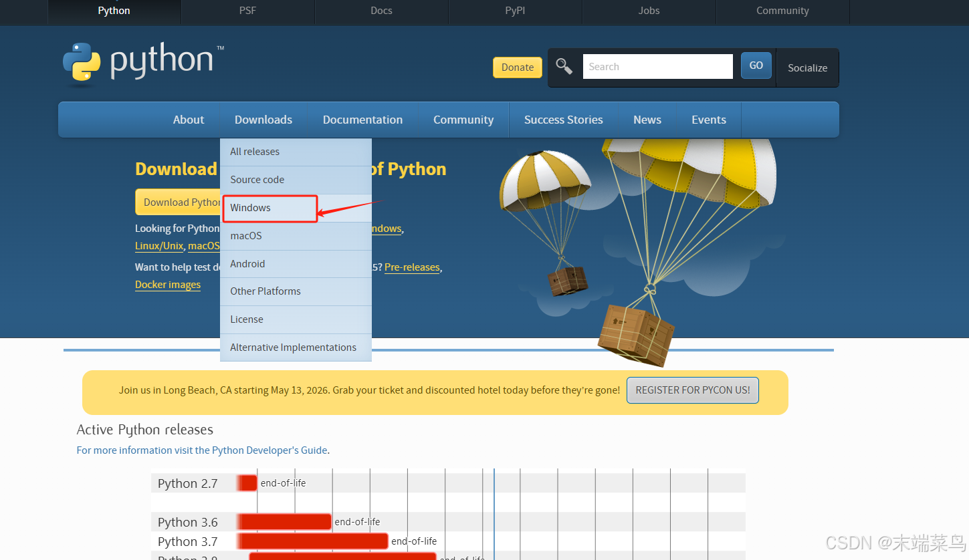Click the Python 2.7 release row label
Screen dimensions: 969x560
point(188,483)
